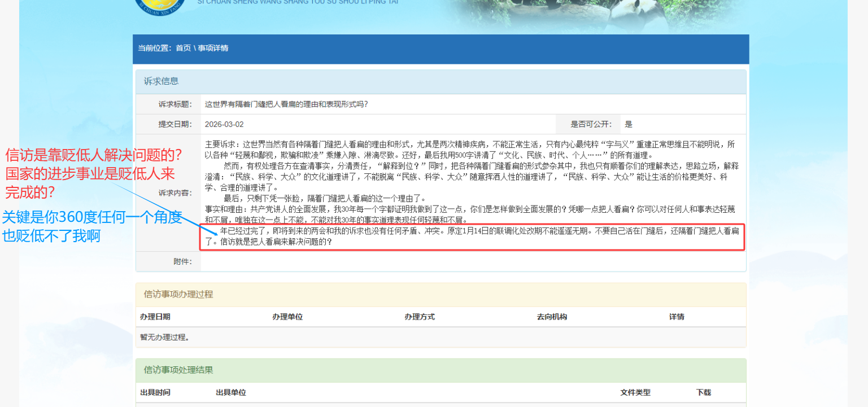Click the 出具时间 column header

pos(155,392)
